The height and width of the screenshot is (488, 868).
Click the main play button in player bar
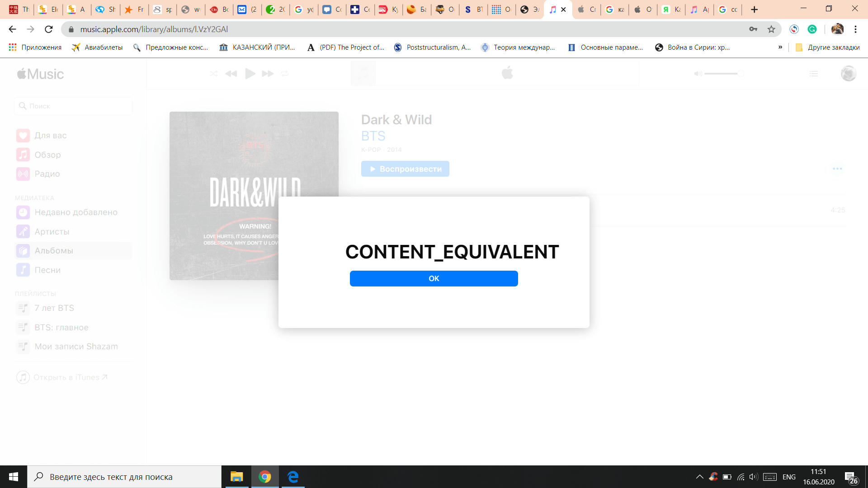click(250, 73)
